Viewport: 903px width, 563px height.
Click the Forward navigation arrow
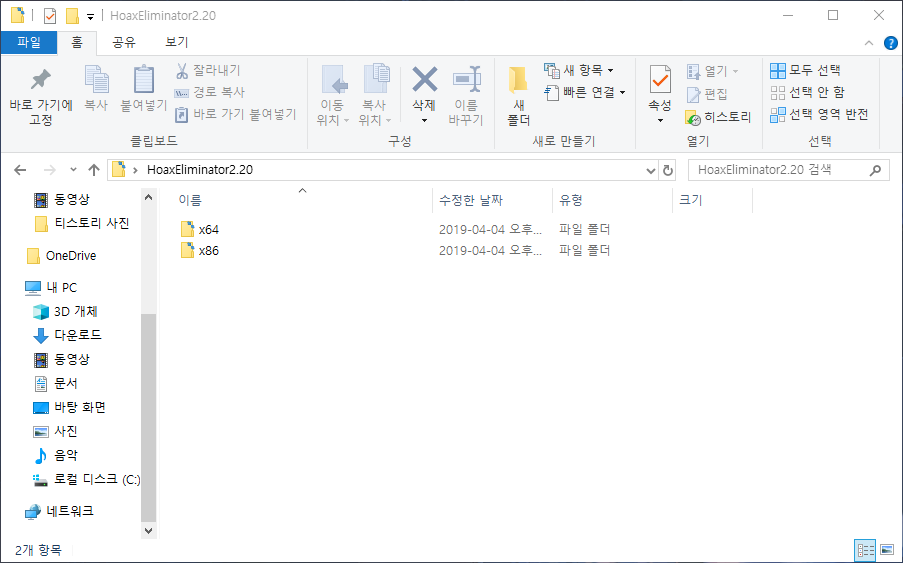coord(50,170)
